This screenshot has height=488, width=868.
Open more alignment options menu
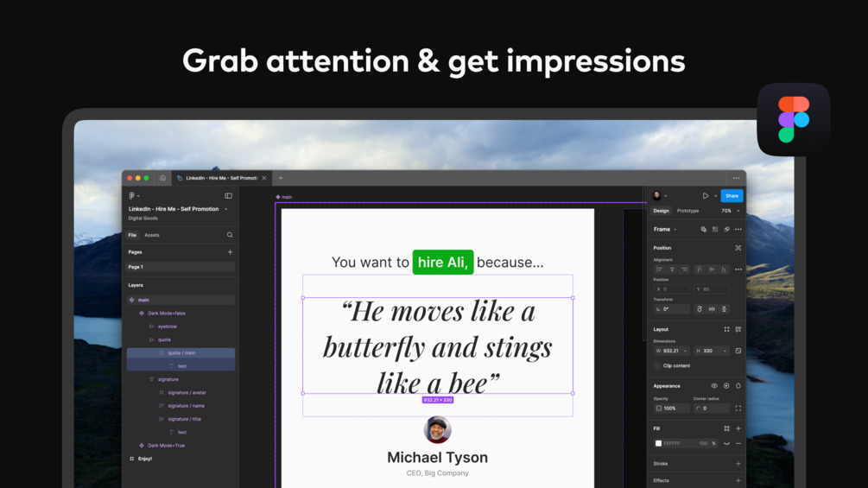point(738,269)
